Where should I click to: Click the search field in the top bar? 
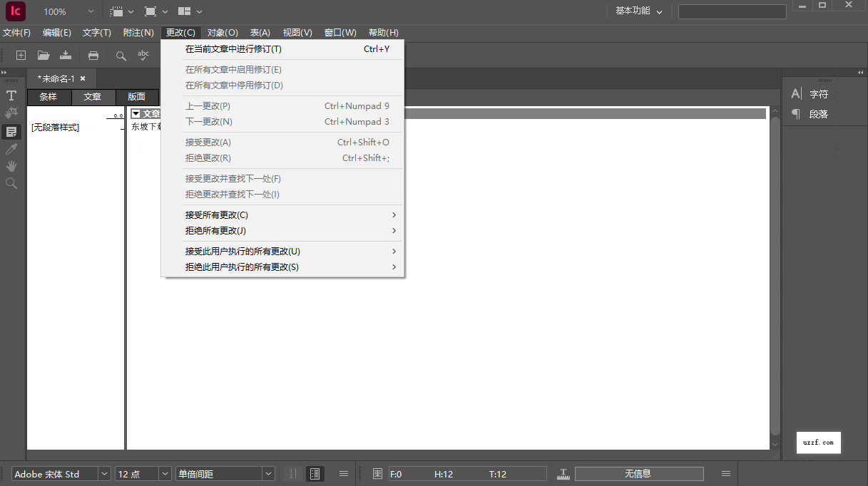732,11
